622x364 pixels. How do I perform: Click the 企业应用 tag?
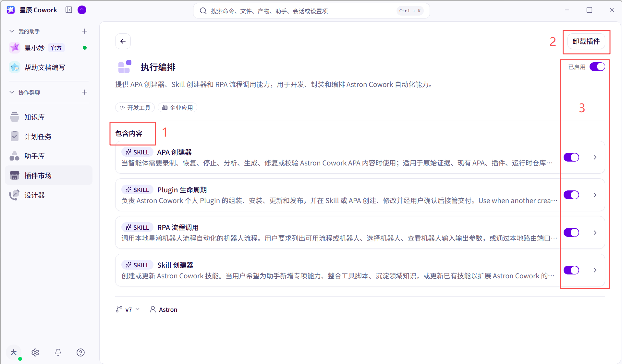[x=177, y=108]
